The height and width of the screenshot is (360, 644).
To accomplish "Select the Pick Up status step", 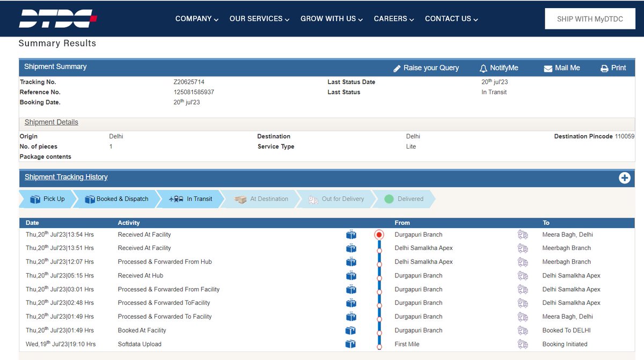I will point(48,199).
